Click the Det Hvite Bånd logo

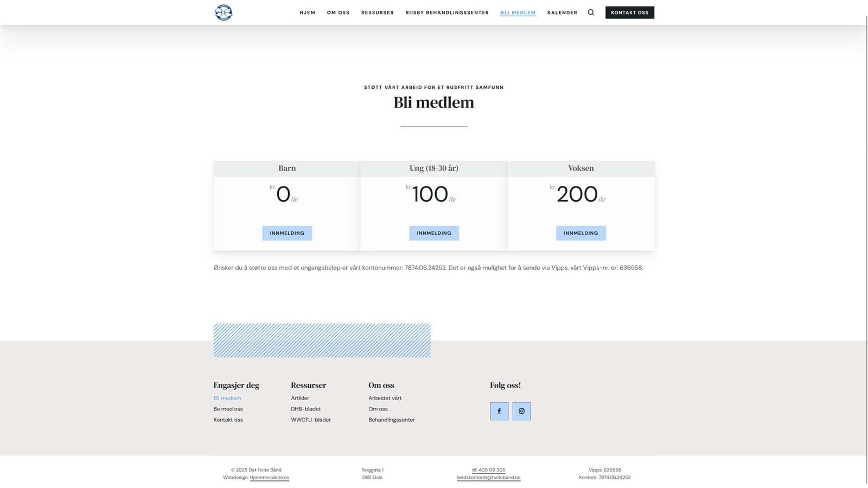click(x=223, y=12)
